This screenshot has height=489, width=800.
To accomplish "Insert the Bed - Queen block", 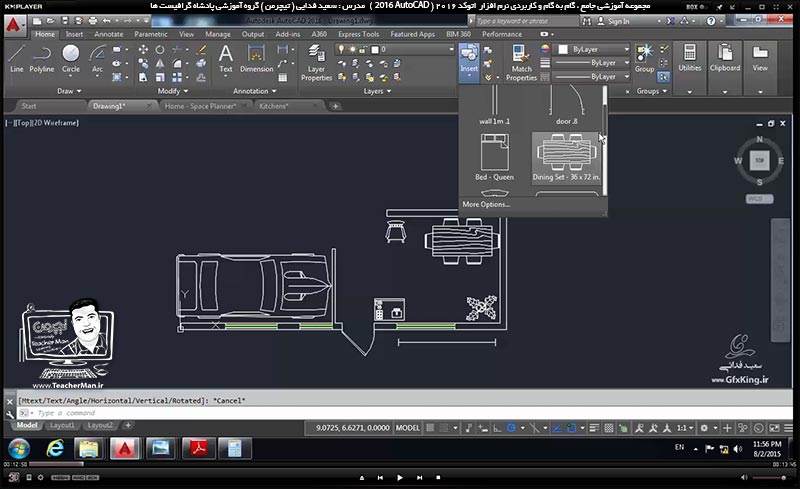I will point(494,157).
